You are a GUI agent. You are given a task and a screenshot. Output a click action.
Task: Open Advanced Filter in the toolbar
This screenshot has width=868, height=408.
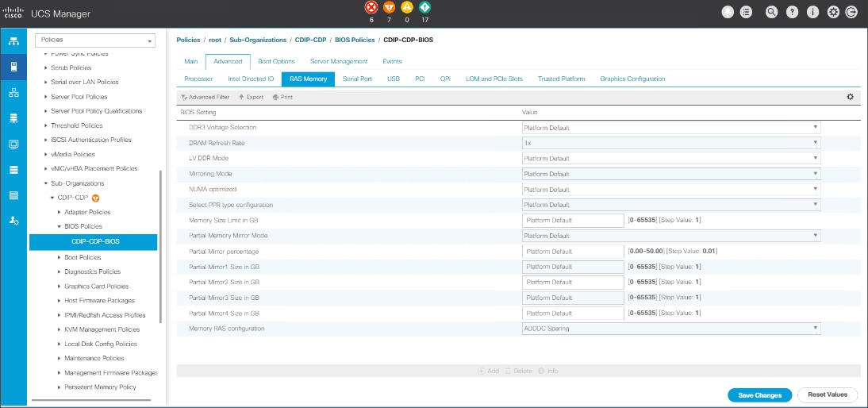click(x=205, y=97)
